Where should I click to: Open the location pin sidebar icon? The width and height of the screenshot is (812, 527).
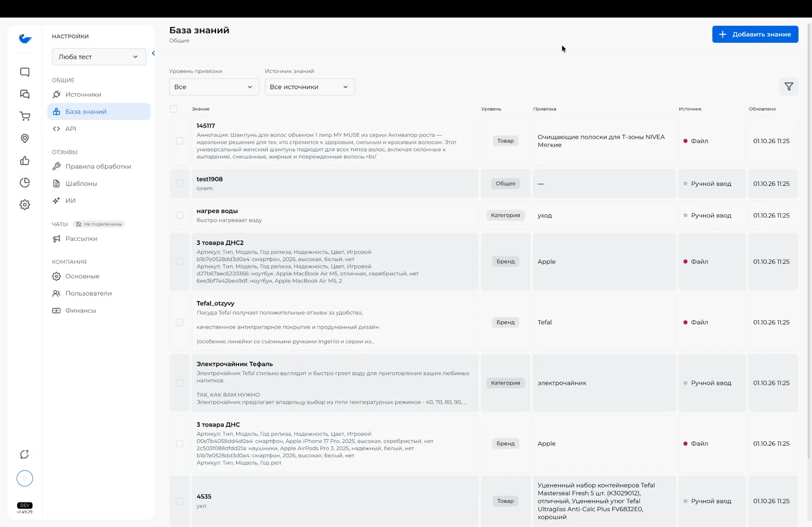25,139
